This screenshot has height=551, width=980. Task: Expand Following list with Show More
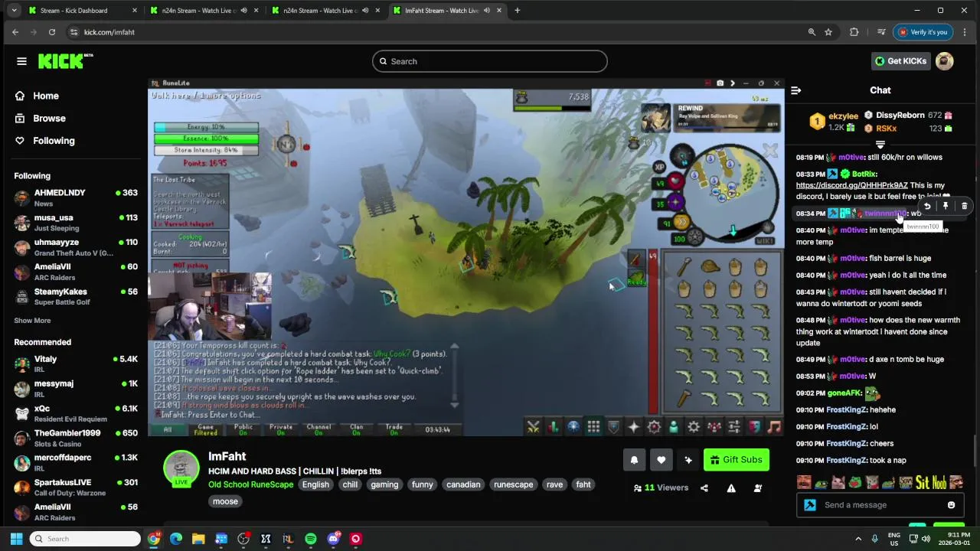(32, 321)
